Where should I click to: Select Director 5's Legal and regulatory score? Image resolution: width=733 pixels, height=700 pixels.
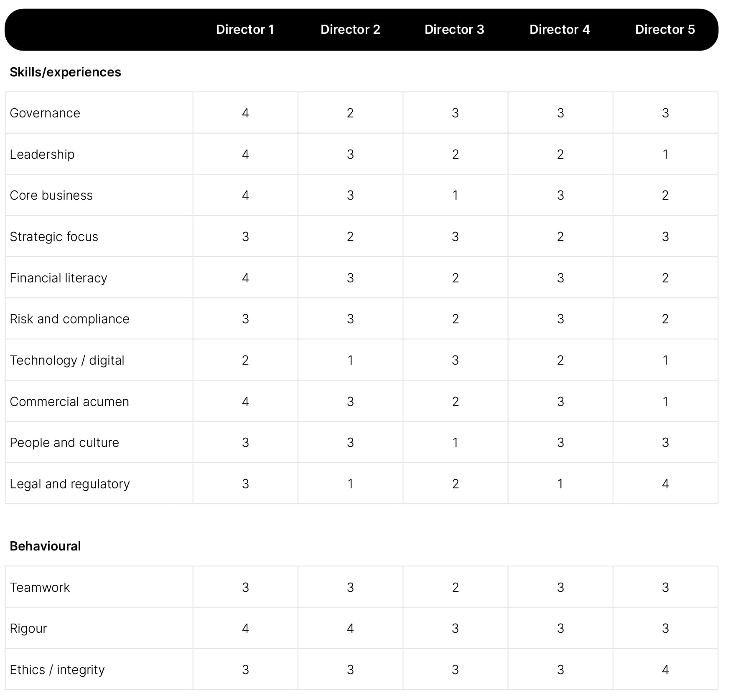(665, 484)
